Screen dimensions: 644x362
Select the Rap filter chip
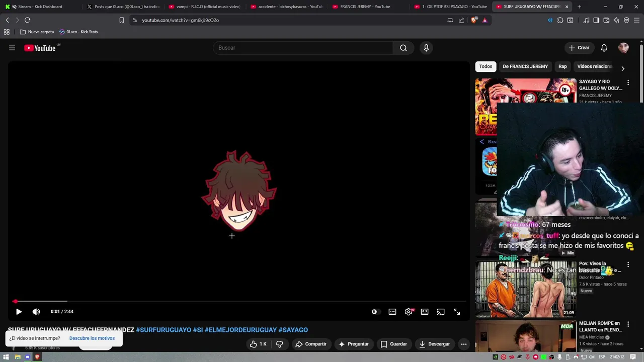(562, 66)
